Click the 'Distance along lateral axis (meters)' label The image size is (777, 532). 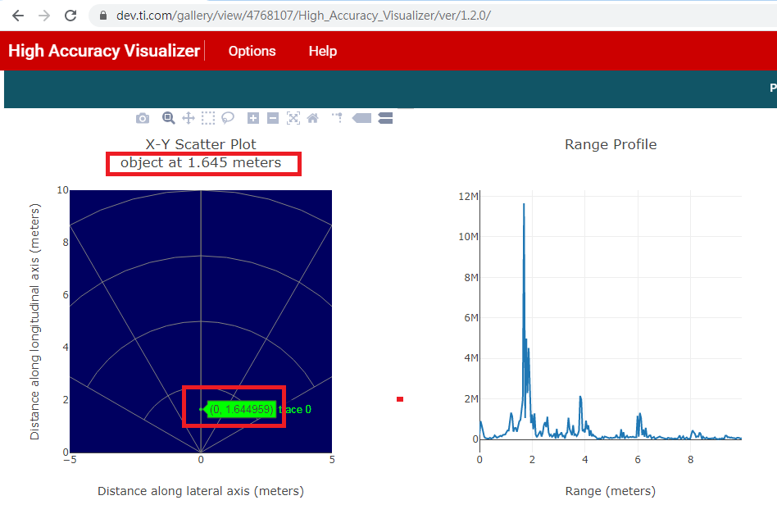coord(201,491)
